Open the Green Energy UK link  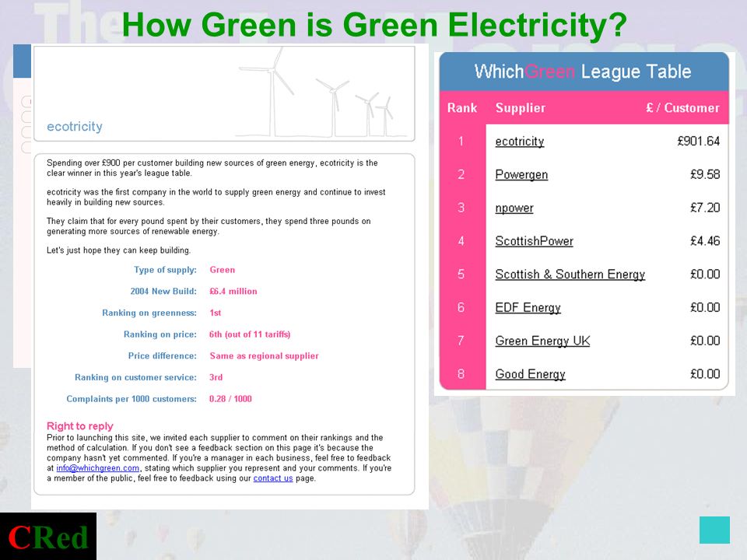pos(542,341)
